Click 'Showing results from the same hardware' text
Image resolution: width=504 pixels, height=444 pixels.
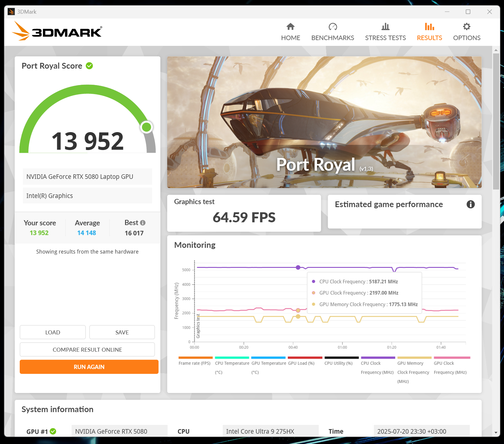pyautogui.click(x=87, y=251)
